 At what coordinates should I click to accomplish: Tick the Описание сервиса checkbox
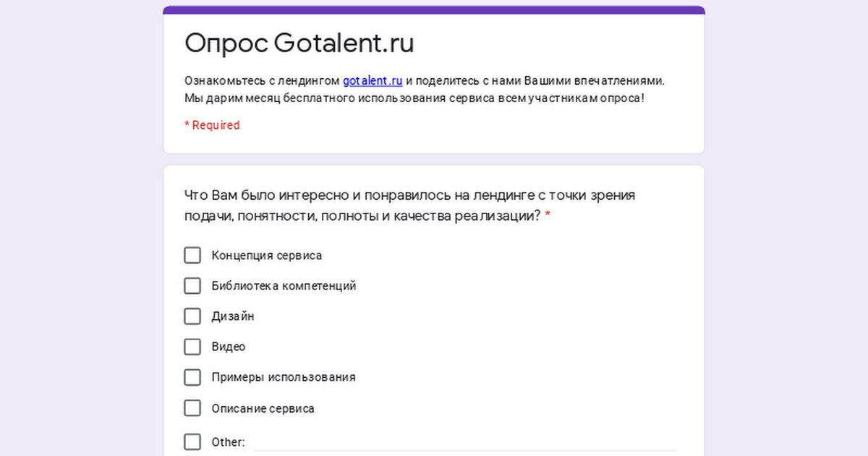coord(192,408)
